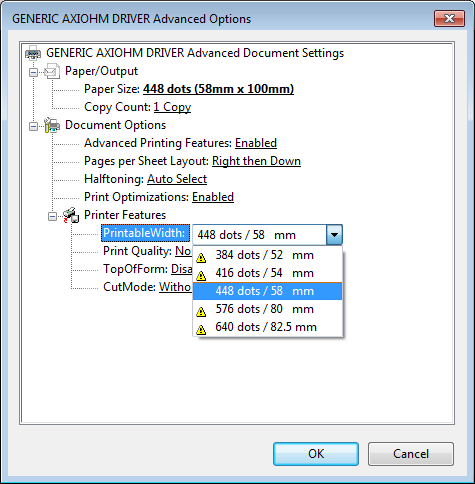Screen dimensions: 475x484
Task: Select the CutMode setting row
Action: (147, 287)
